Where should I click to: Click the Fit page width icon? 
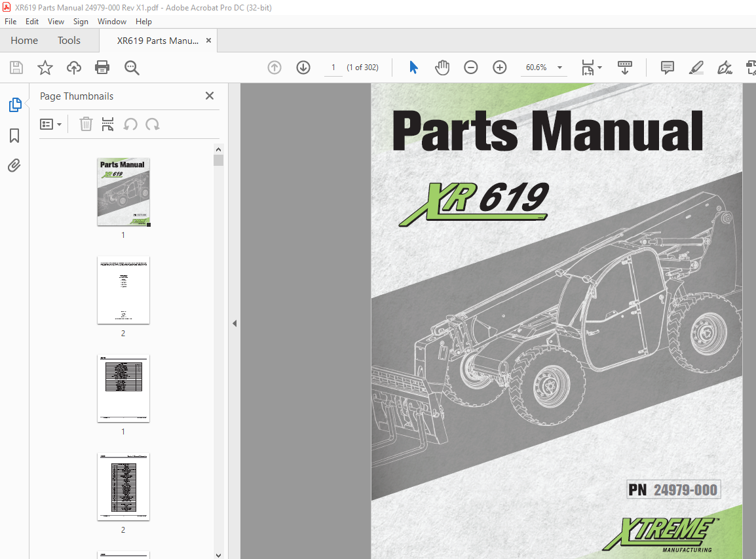click(588, 67)
